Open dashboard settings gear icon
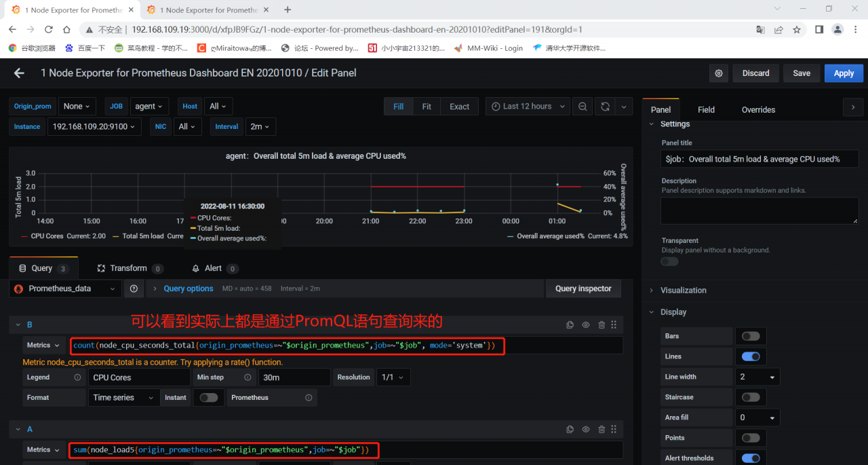This screenshot has height=465, width=868. [x=719, y=73]
